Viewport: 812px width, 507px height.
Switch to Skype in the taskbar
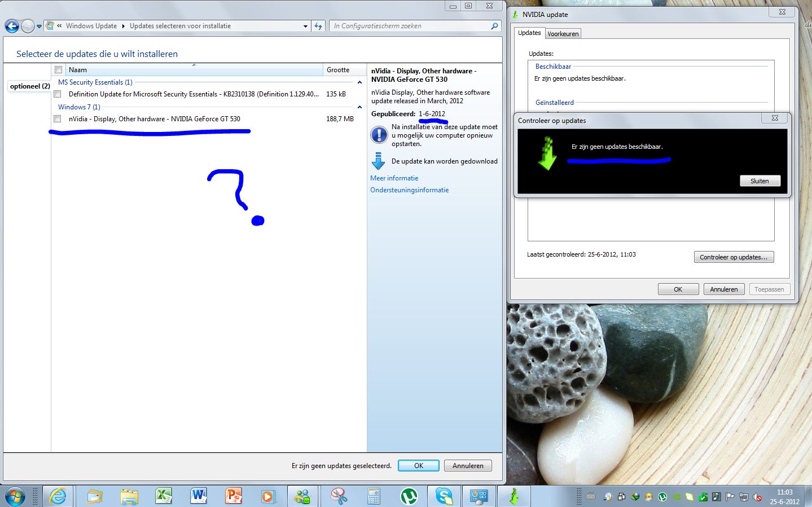(444, 496)
